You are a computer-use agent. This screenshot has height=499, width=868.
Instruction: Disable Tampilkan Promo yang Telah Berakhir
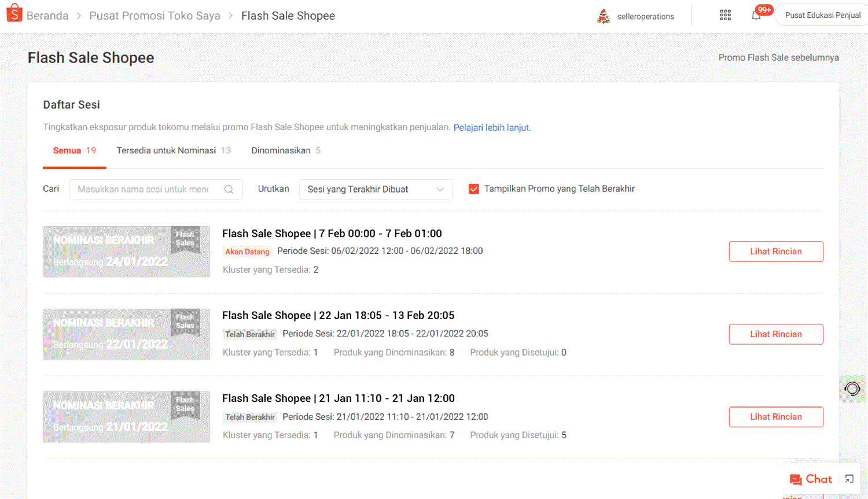coord(474,188)
